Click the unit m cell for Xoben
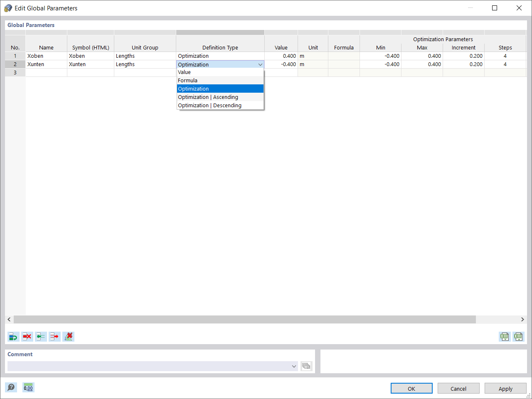The width and height of the screenshot is (532, 399). point(313,56)
